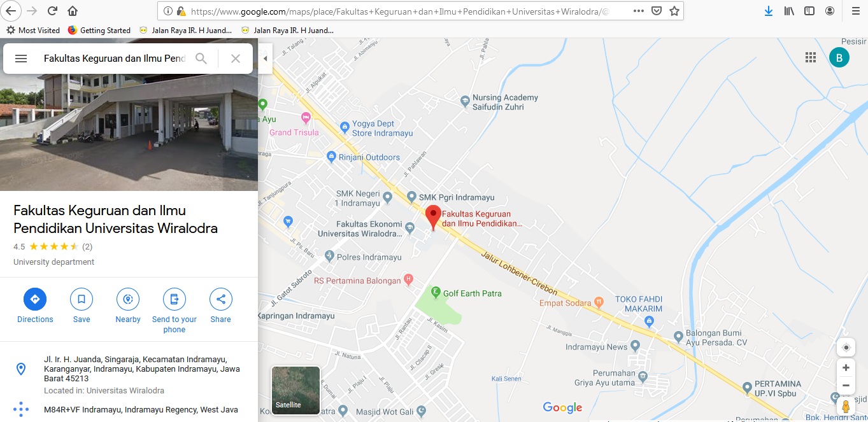868x422 pixels.
Task: Show your location on the map
Action: (x=846, y=348)
